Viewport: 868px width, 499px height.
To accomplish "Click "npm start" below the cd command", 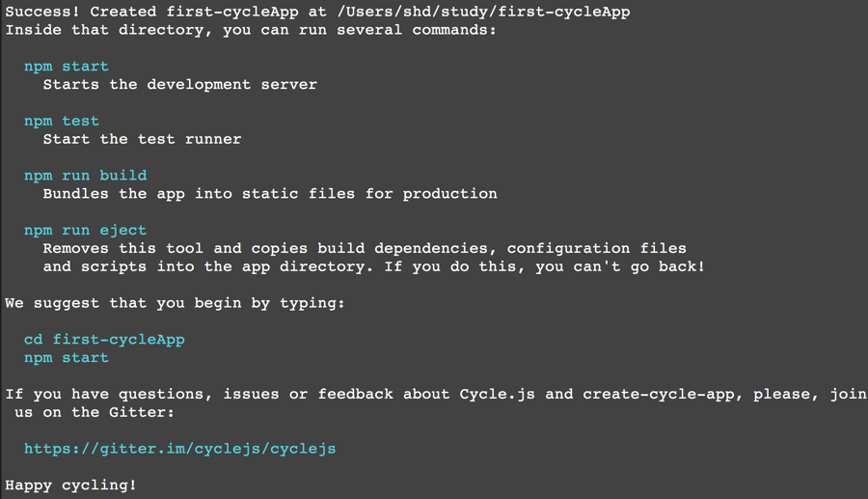I will click(x=66, y=358).
